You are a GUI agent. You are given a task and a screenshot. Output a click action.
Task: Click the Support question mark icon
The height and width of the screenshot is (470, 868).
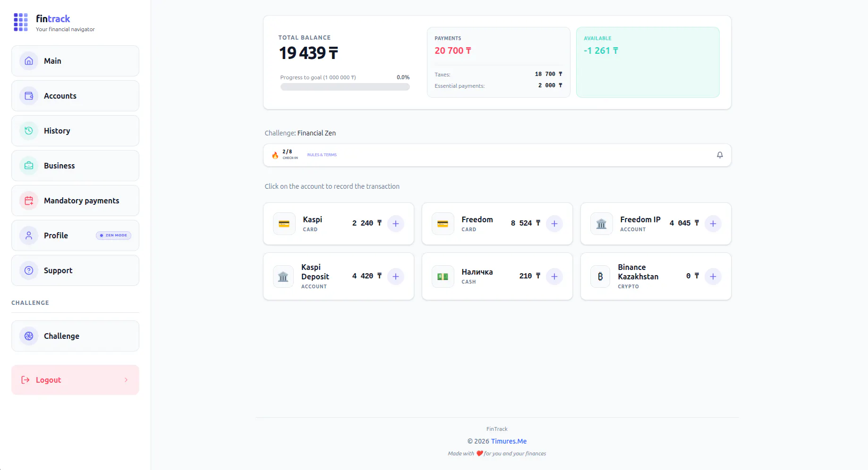(x=29, y=270)
